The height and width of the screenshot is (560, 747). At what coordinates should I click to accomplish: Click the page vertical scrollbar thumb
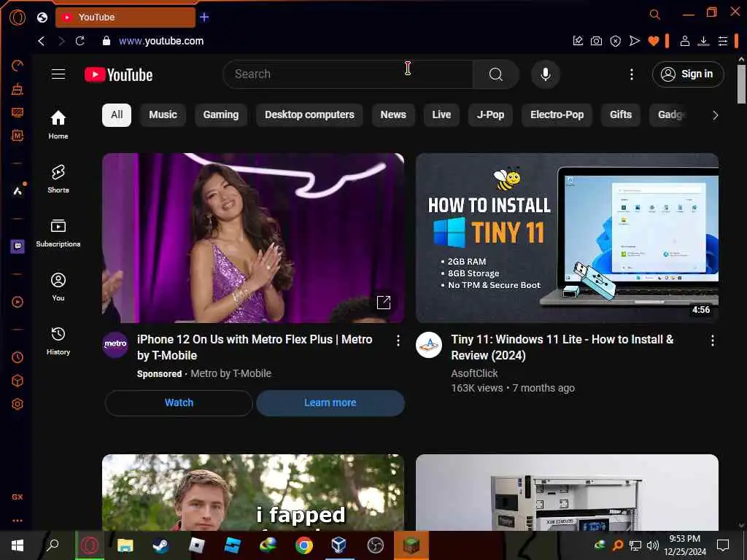(x=741, y=85)
